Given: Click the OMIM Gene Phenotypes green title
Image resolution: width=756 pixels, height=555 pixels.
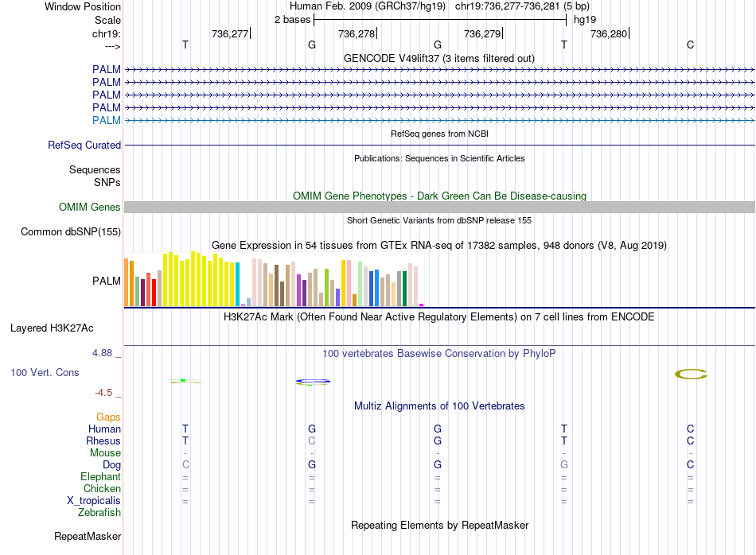Looking at the screenshot, I should [439, 196].
